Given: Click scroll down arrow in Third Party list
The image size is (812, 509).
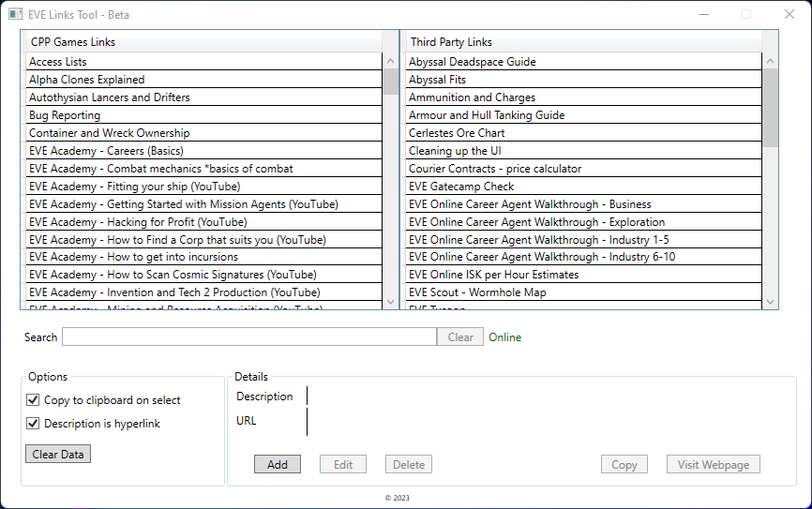Looking at the screenshot, I should point(770,301).
